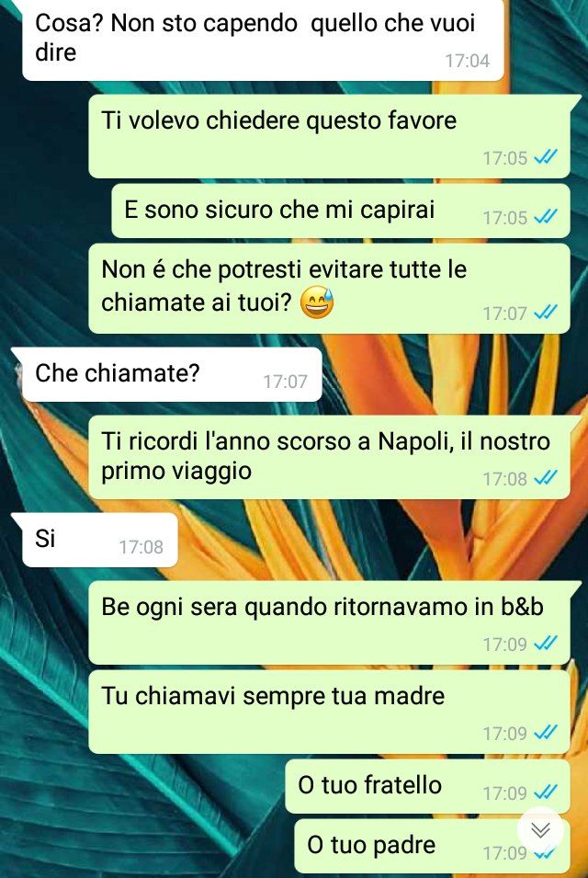
Task: Click read ticks on 'O tuo fratello'
Action: 546,792
